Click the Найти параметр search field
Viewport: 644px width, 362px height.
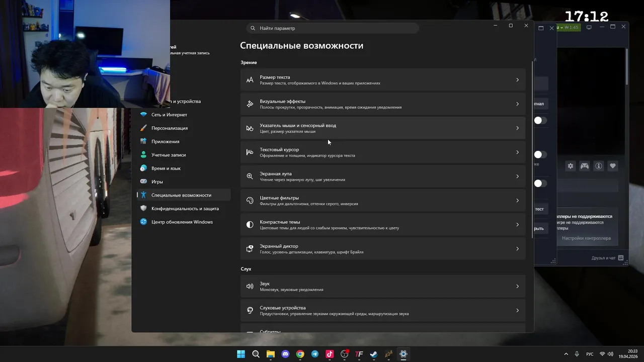[x=333, y=28]
